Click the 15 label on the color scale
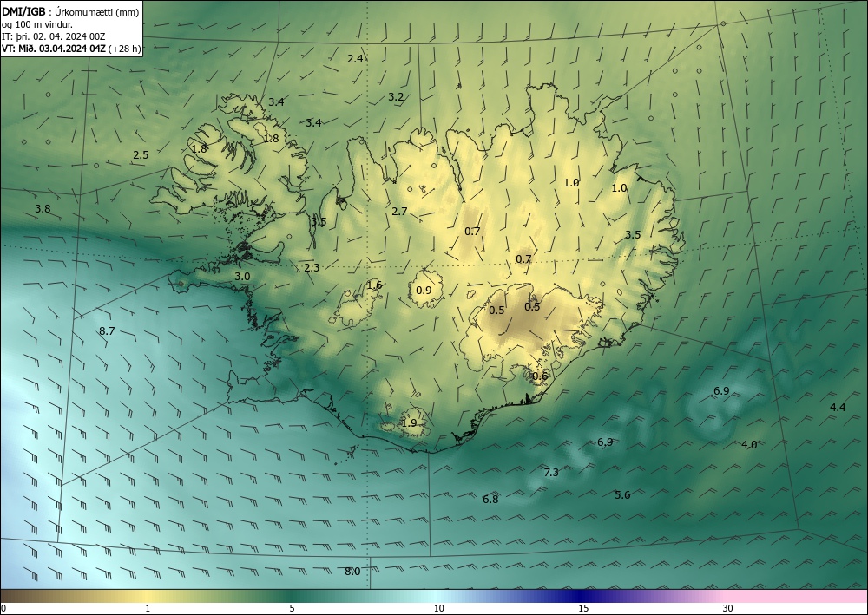Viewport: 868px width, 615px height. pos(583,609)
